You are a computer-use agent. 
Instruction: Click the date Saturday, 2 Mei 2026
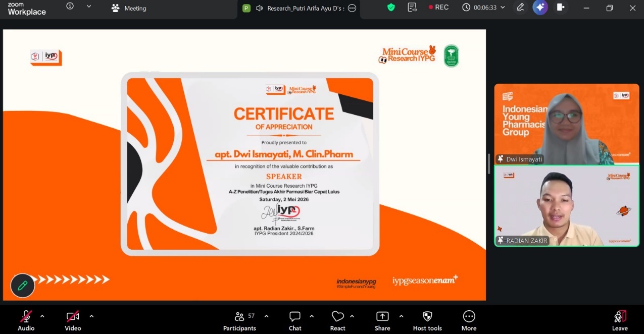(x=284, y=199)
